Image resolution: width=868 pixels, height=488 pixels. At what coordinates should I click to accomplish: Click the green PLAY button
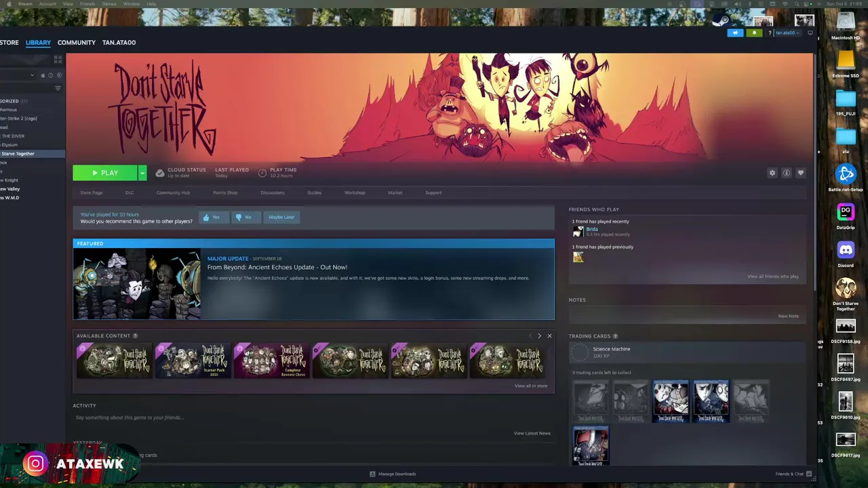[x=105, y=173]
